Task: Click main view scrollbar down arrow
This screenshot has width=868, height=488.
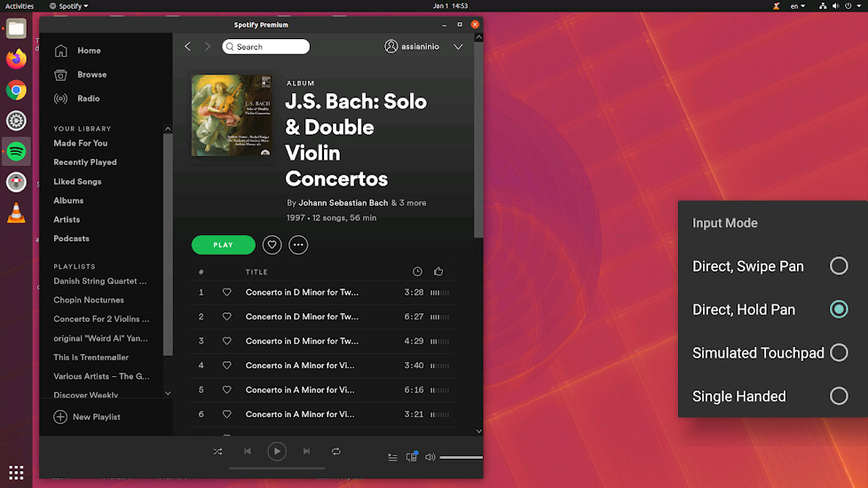Action: [x=479, y=431]
